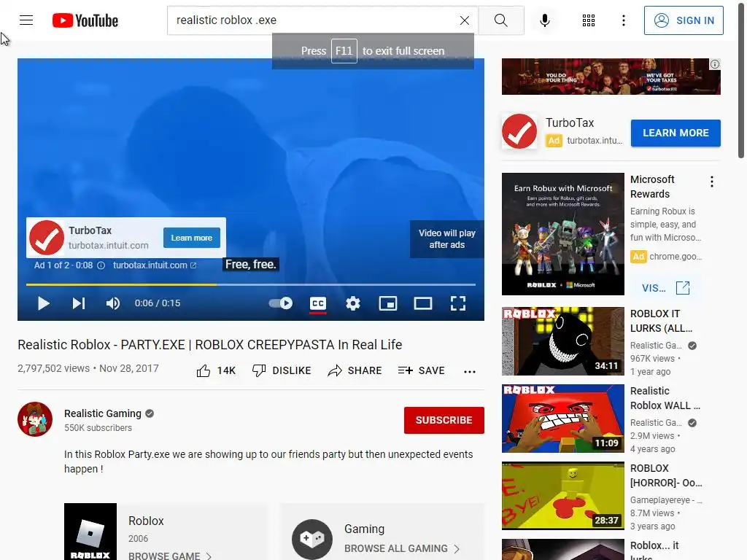Screen dimensions: 747x560
Task: Open settings three-dot menu in header
Action: point(623,20)
